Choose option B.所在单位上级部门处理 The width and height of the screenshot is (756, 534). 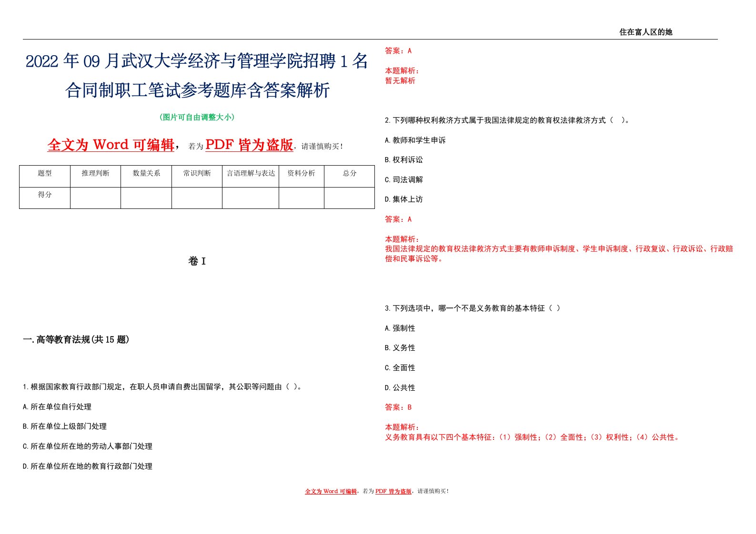65,426
